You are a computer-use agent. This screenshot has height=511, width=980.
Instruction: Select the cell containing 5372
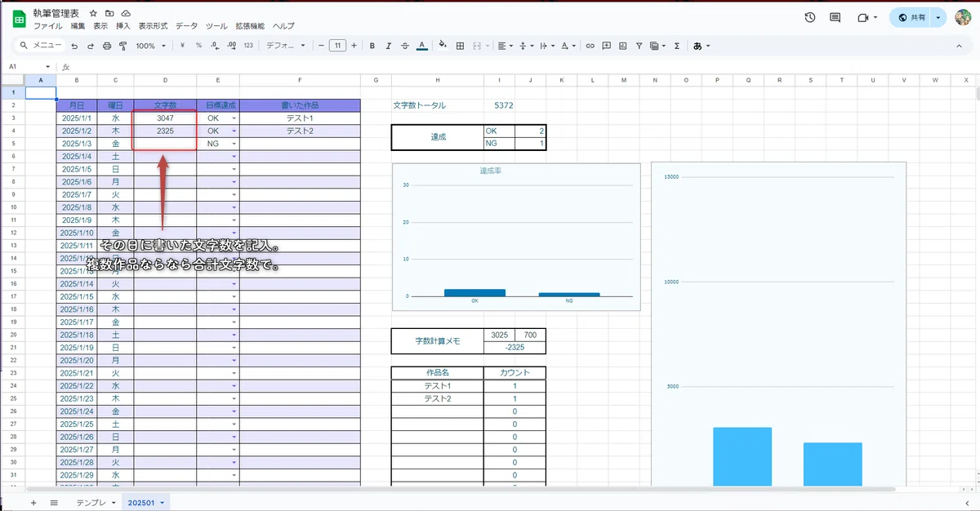pyautogui.click(x=500, y=105)
